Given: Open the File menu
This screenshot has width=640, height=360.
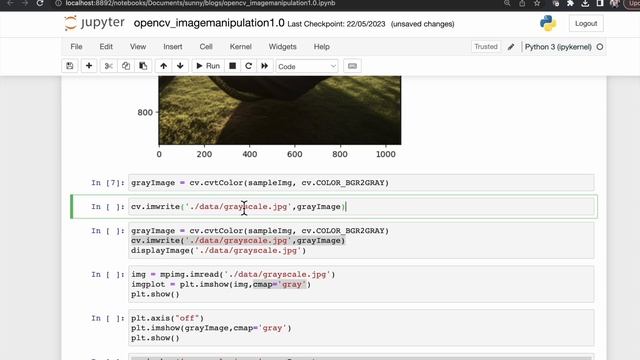Looking at the screenshot, I should pyautogui.click(x=76, y=47).
